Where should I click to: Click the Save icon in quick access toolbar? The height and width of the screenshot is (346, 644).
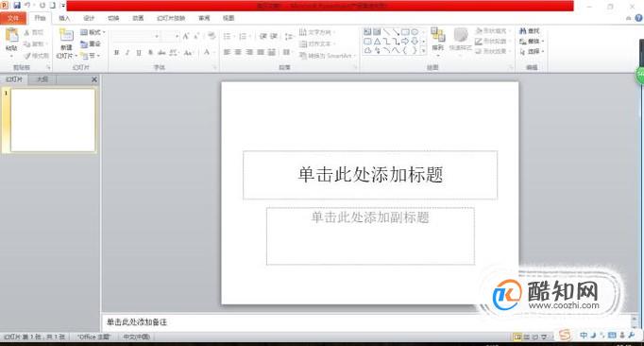point(17,6)
